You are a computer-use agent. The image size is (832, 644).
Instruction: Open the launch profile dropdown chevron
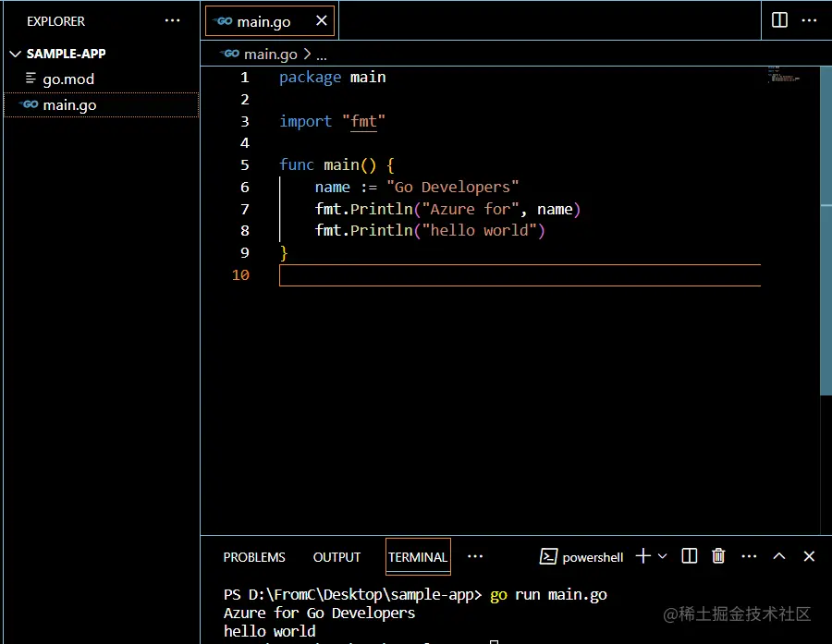[662, 556]
